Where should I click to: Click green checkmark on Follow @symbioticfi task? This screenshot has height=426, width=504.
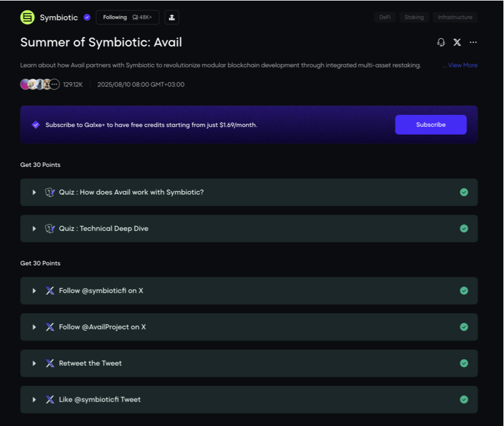pyautogui.click(x=464, y=291)
